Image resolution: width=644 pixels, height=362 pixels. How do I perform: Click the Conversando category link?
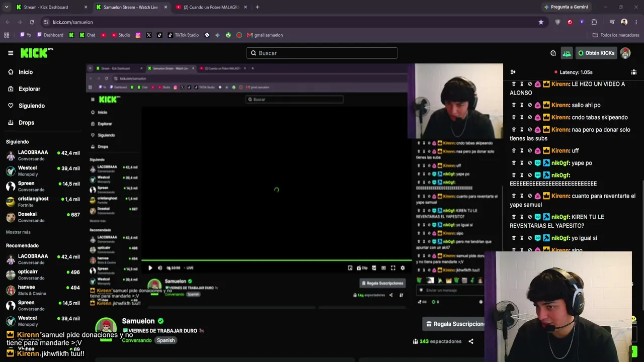pos(137,340)
